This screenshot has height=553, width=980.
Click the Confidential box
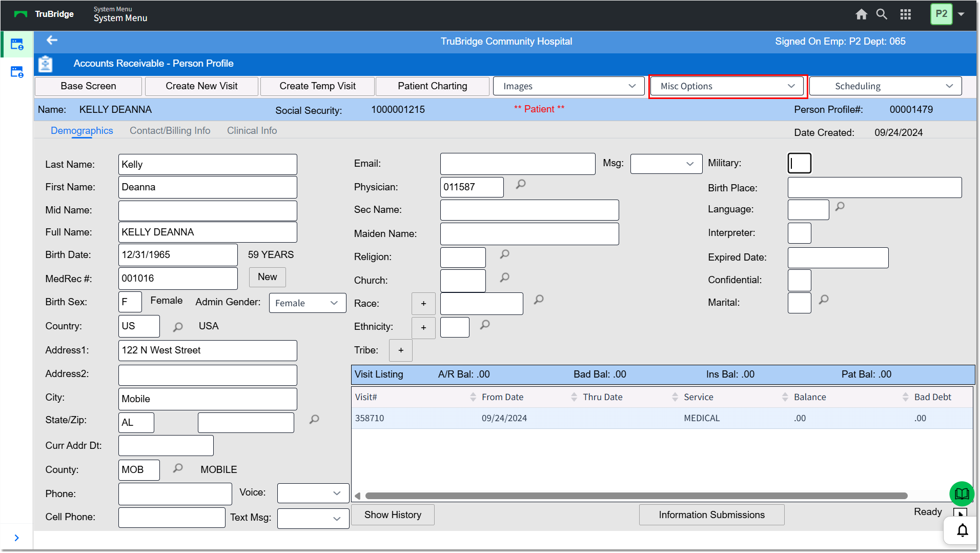(799, 280)
